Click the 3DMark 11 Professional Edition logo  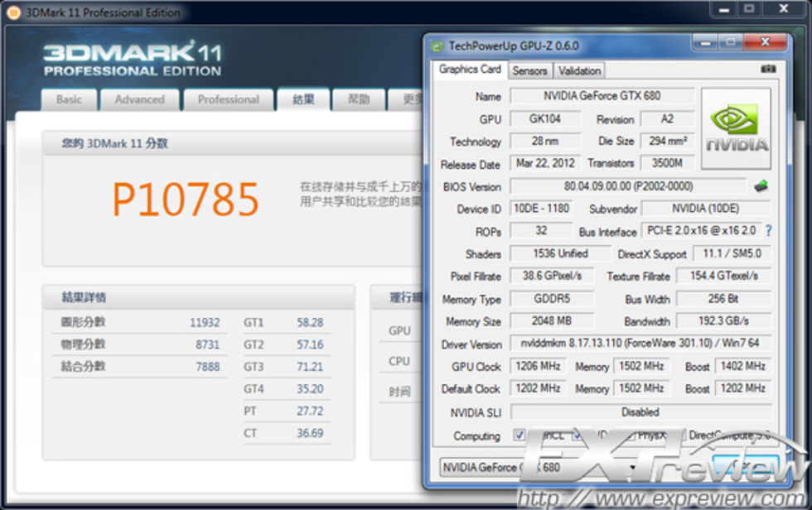pos(133,60)
